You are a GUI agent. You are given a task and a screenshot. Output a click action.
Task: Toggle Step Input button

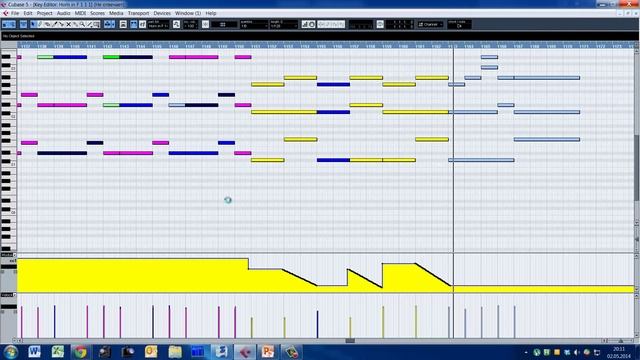[x=305, y=24]
